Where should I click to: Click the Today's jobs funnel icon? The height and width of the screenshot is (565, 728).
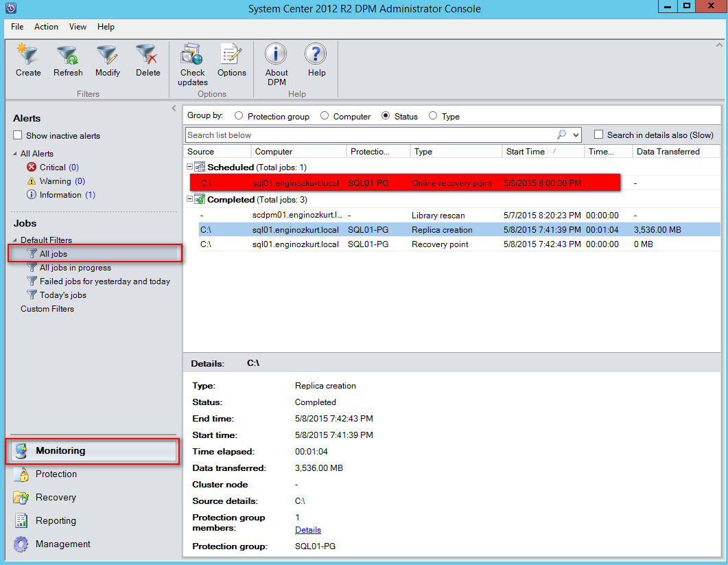click(x=32, y=295)
